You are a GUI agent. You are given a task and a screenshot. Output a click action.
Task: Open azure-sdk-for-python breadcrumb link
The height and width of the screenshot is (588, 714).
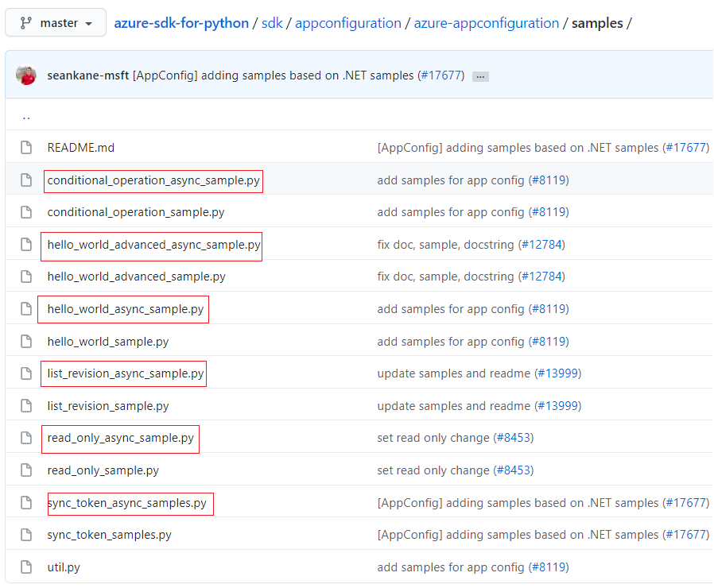[181, 23]
